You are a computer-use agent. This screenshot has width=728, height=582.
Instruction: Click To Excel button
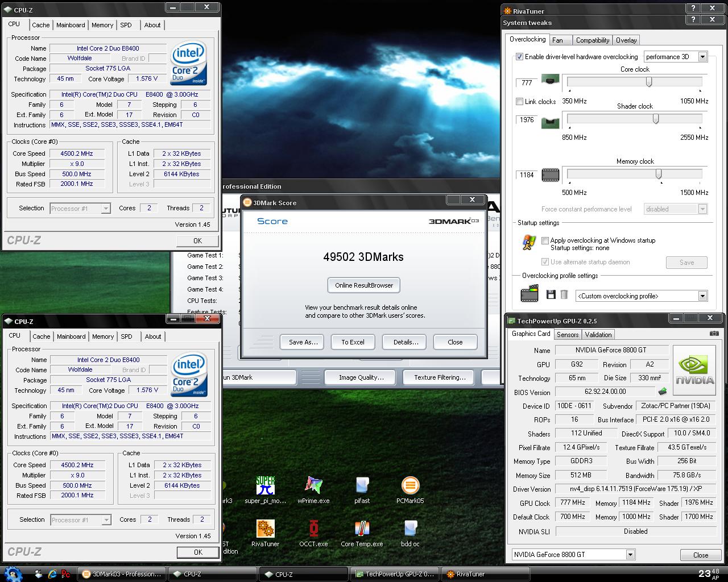[x=353, y=342]
